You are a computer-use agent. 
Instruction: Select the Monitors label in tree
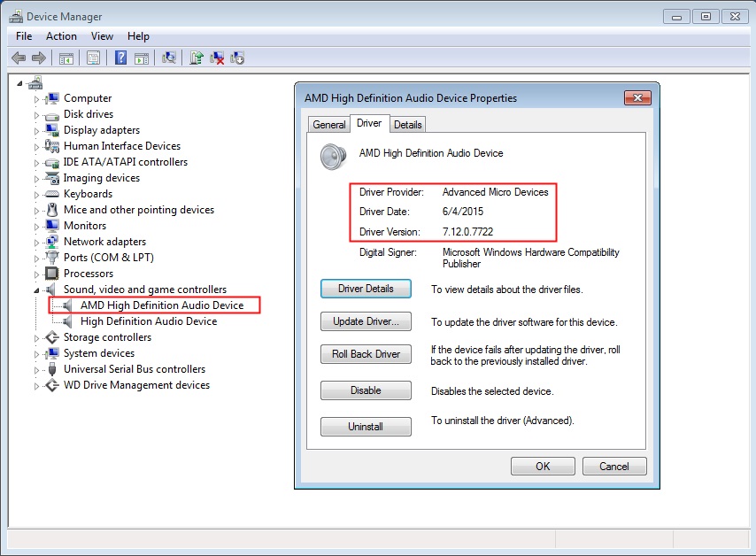(85, 226)
